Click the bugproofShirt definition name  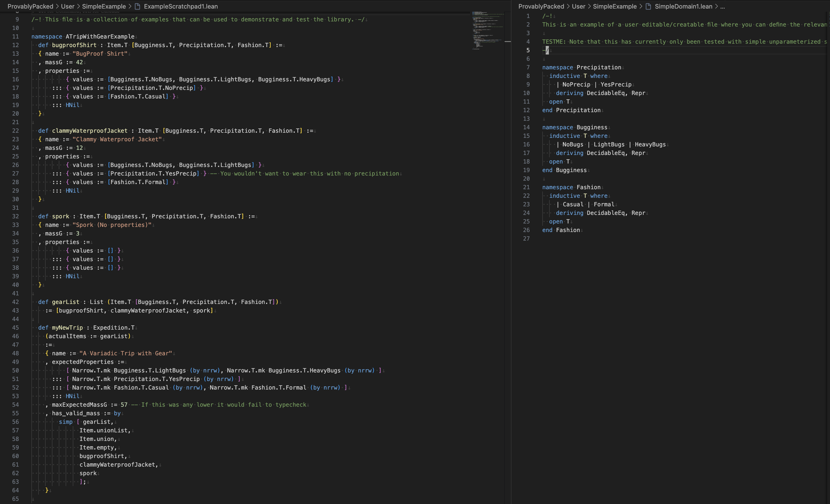pos(74,45)
